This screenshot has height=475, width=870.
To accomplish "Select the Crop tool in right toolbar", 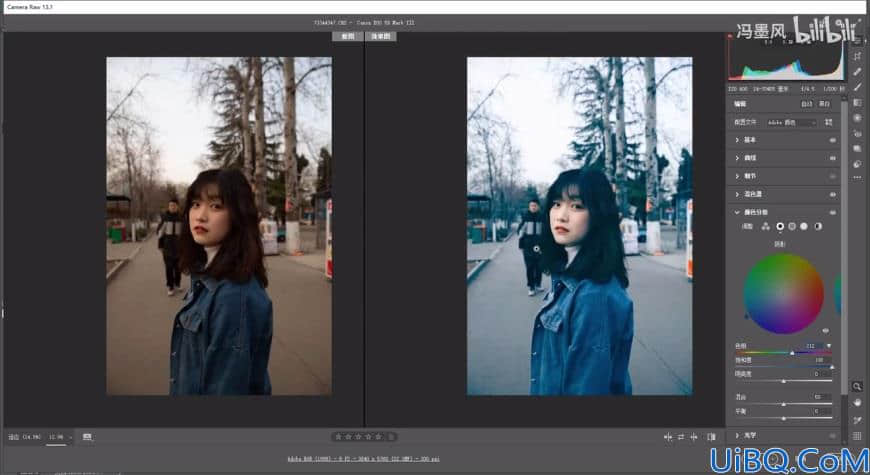I will [x=858, y=56].
